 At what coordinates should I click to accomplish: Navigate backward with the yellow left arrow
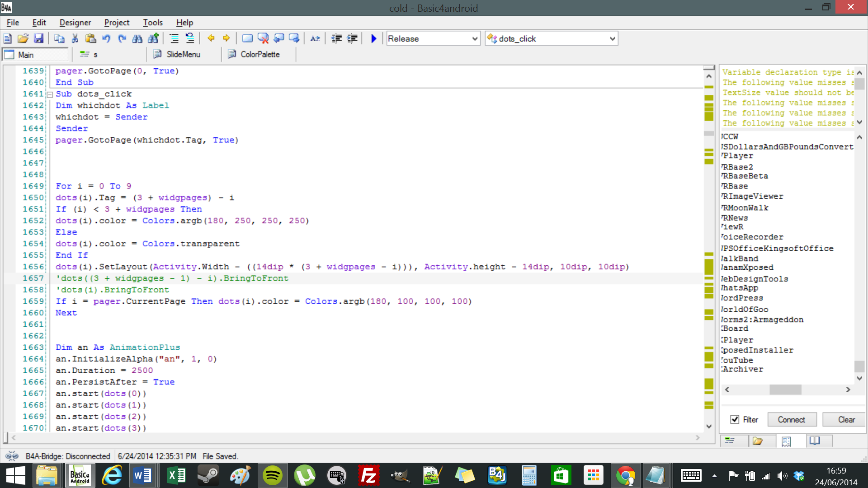tap(211, 38)
